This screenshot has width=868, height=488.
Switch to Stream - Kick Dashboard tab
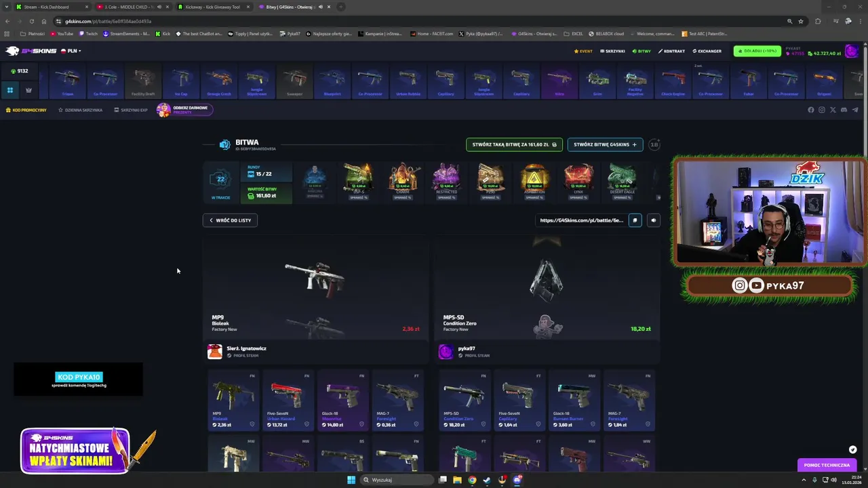(51, 7)
